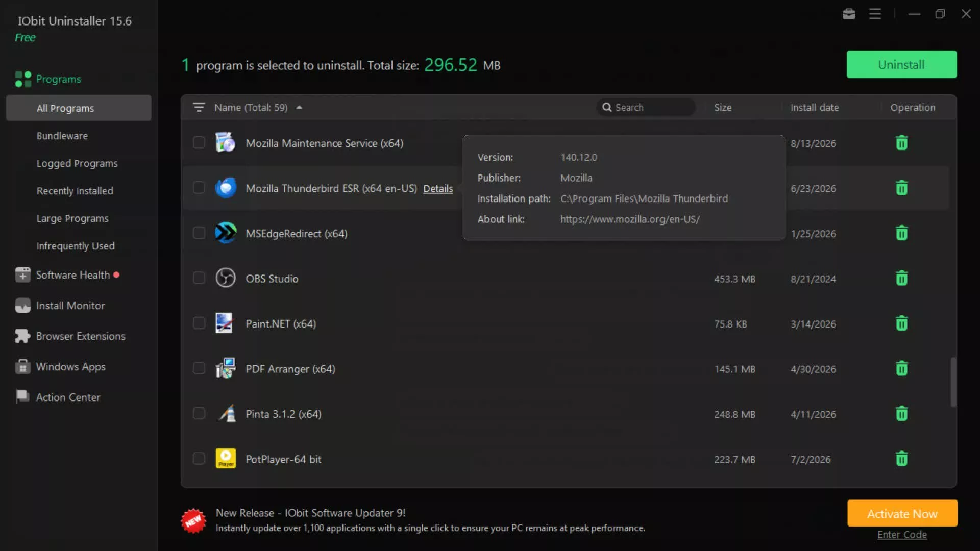Image resolution: width=980 pixels, height=551 pixels.
Task: Click trash icon for OBS Studio
Action: coord(902,278)
